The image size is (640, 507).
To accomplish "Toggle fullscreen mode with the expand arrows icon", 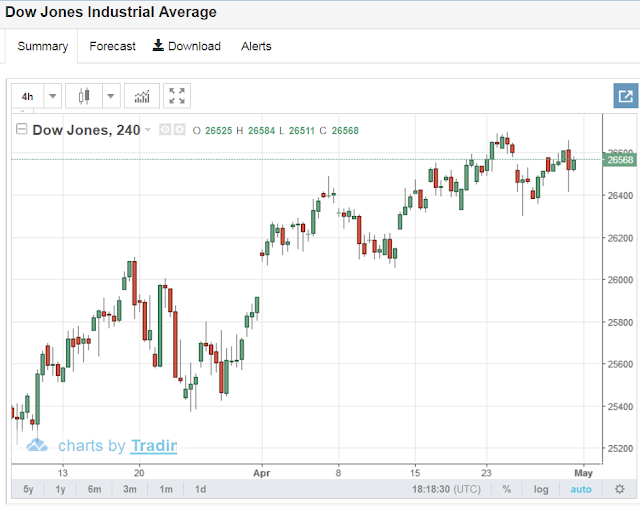I will pos(177,96).
